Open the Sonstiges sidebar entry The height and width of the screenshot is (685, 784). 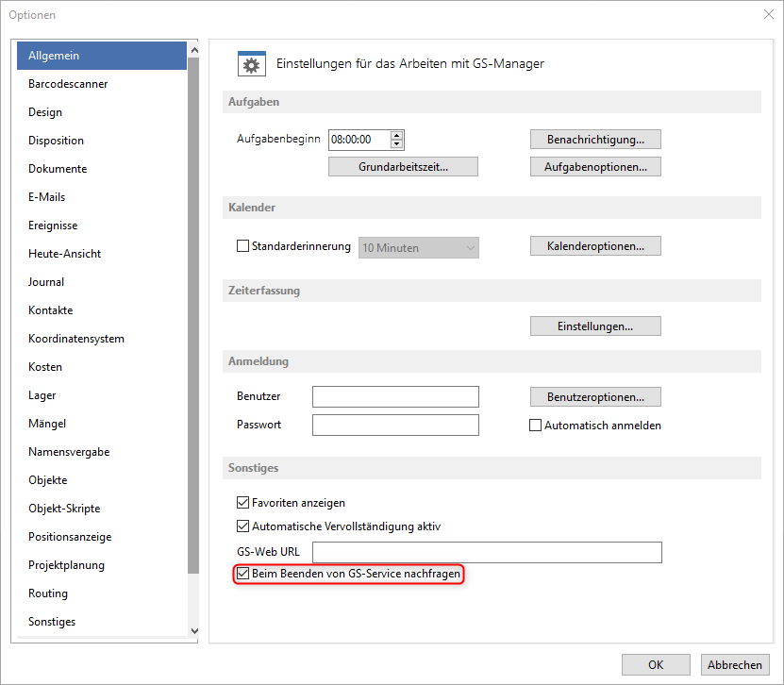pos(102,622)
